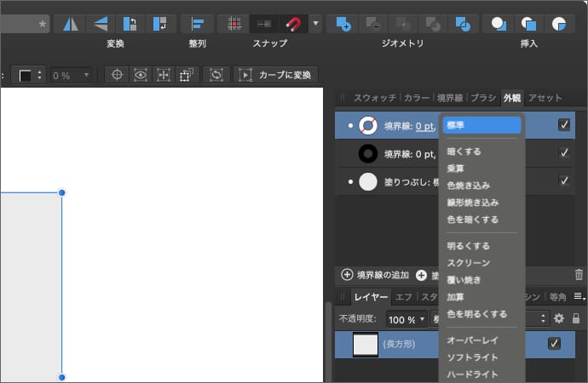Choose 乗算 from the blend mode list
Viewport: 588px width, 383px height.
(456, 169)
